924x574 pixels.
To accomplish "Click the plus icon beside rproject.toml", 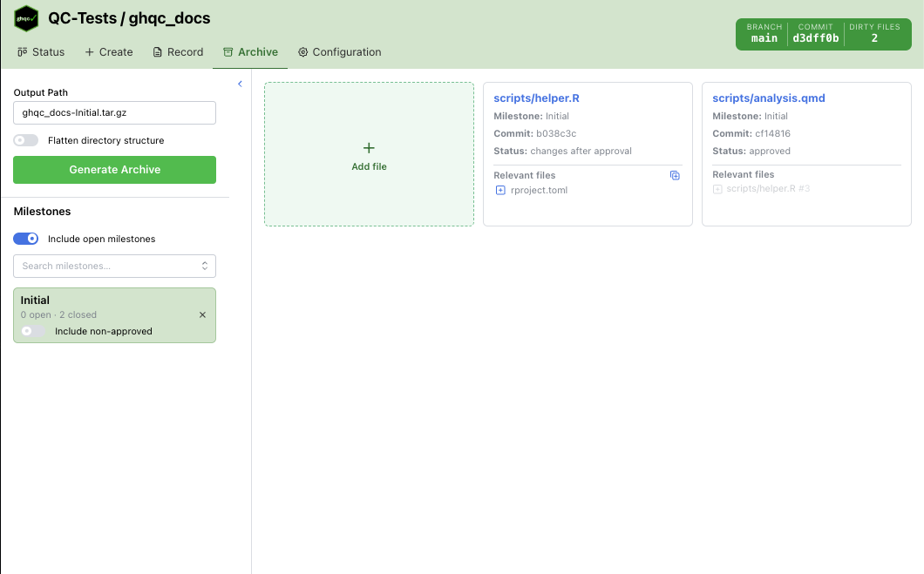I will tap(500, 190).
